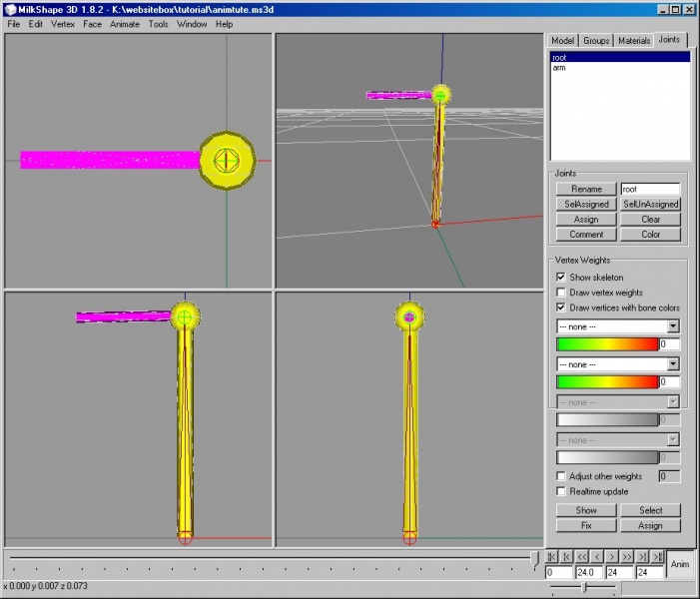Step back one frame (<) button
This screenshot has height=599, width=700.
(597, 556)
